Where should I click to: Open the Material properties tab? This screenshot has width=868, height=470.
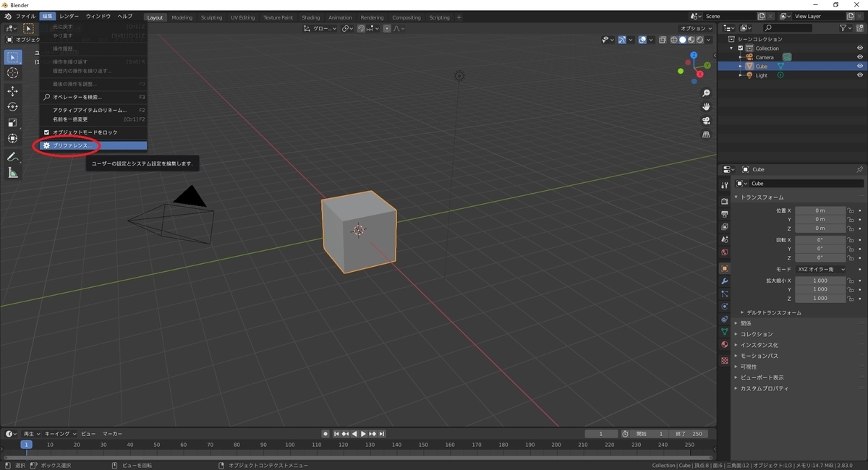tap(724, 345)
